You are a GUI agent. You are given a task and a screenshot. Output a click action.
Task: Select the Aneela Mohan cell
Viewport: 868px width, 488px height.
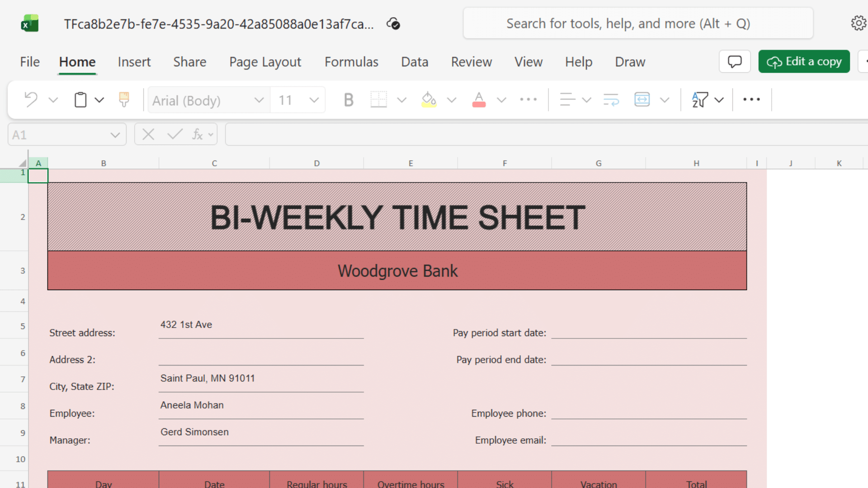(x=261, y=405)
